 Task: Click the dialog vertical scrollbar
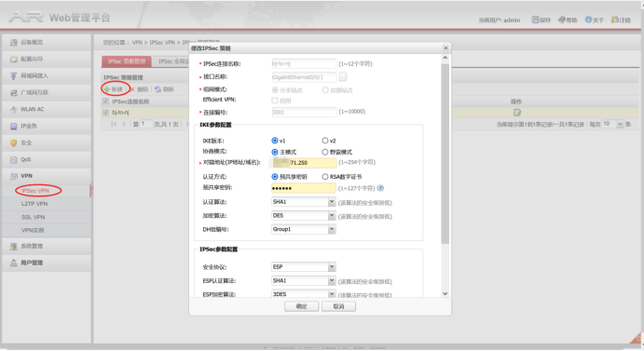[445, 154]
